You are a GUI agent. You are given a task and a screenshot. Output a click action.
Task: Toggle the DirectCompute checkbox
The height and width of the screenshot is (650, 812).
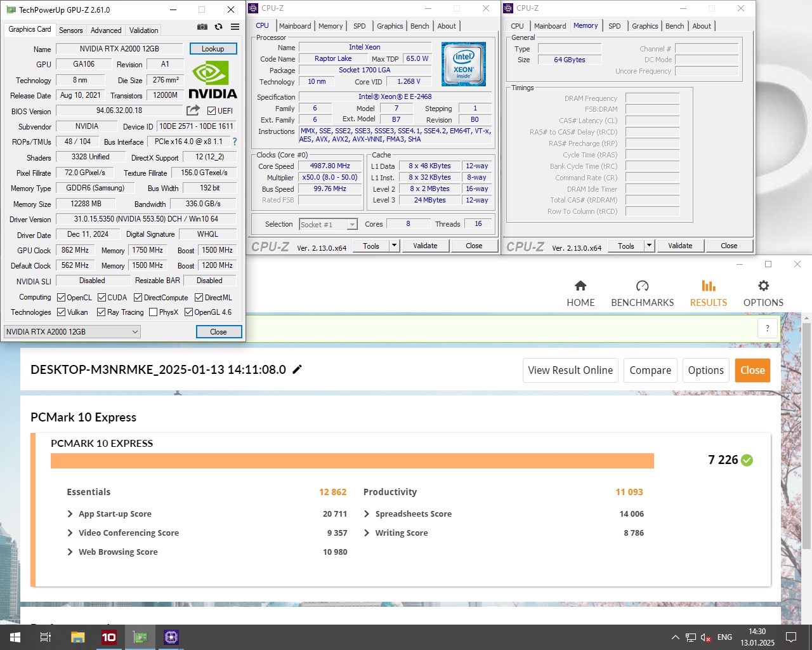(x=138, y=297)
